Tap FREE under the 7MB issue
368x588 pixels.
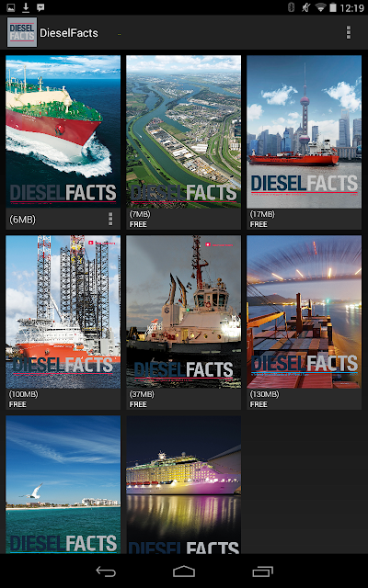[x=138, y=224]
